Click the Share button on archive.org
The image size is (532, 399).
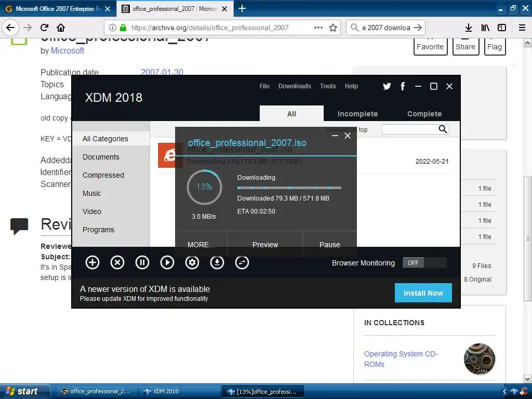[x=465, y=47]
